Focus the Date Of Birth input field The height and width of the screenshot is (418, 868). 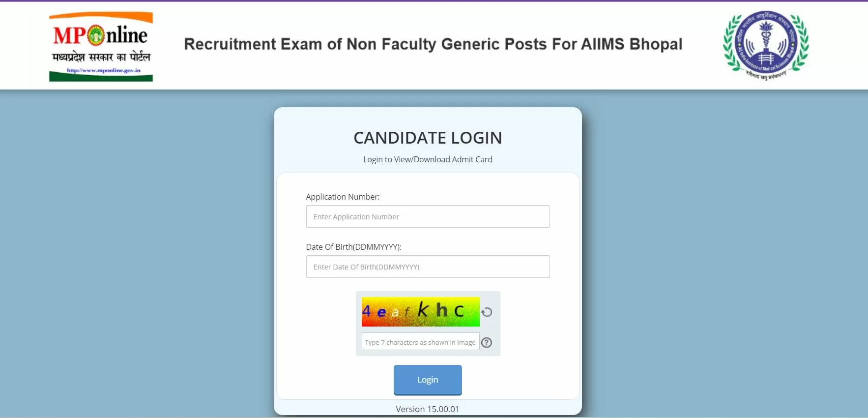[428, 267]
